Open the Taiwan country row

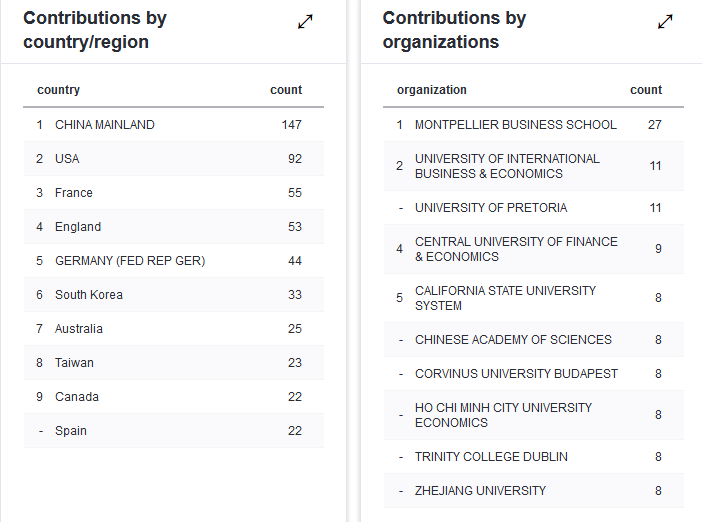coord(74,363)
